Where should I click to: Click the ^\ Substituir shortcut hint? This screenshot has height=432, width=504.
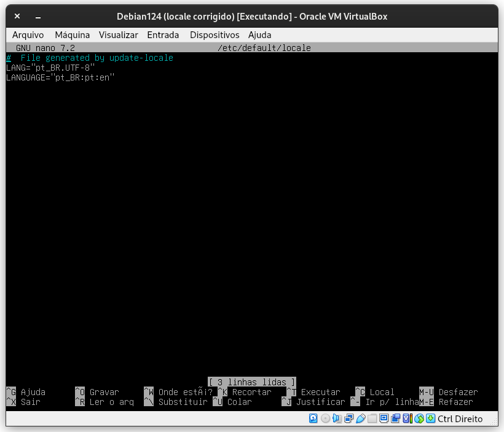coord(176,402)
